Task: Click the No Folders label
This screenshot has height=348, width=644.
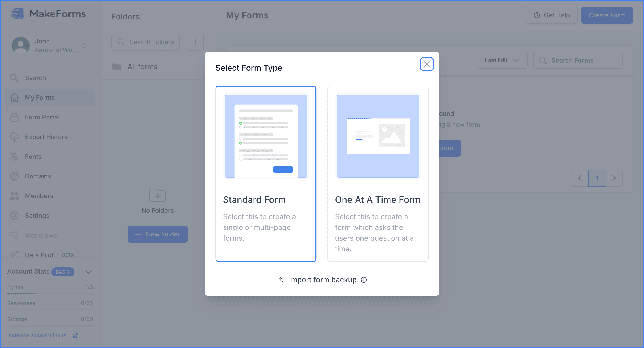Action: [157, 210]
